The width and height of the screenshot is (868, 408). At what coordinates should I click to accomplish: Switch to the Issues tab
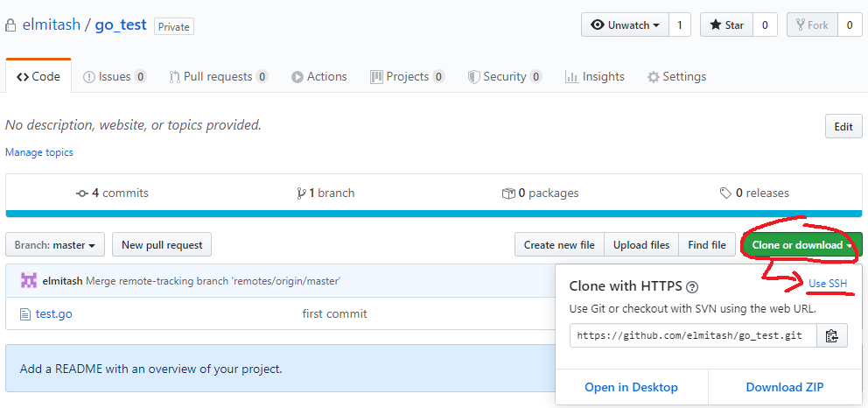pyautogui.click(x=115, y=76)
